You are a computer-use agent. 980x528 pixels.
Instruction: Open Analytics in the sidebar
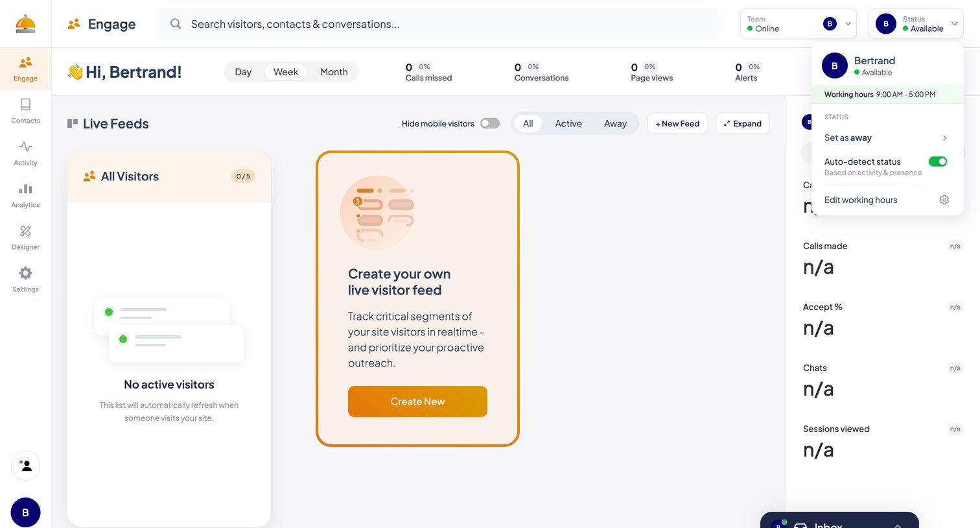pyautogui.click(x=25, y=195)
